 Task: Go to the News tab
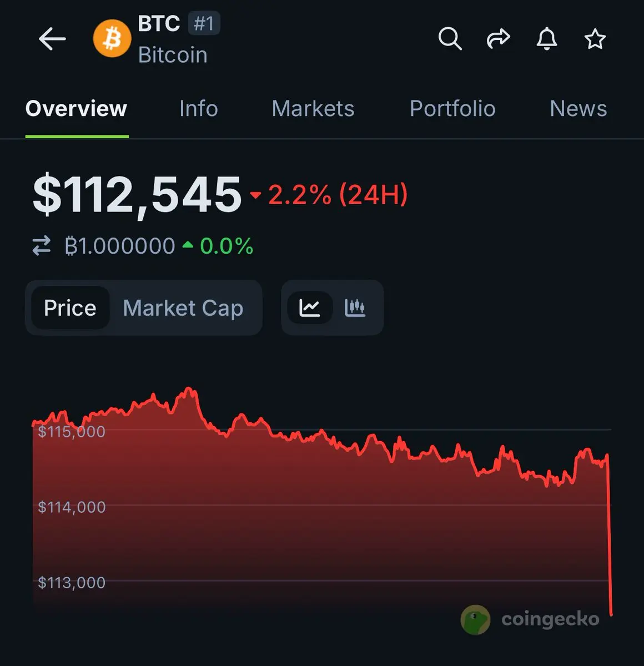coord(578,109)
